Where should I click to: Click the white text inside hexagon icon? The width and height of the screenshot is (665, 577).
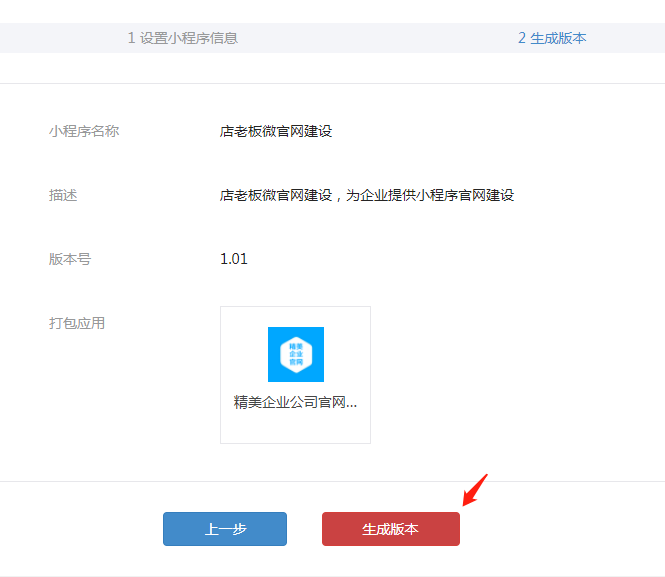click(x=295, y=354)
